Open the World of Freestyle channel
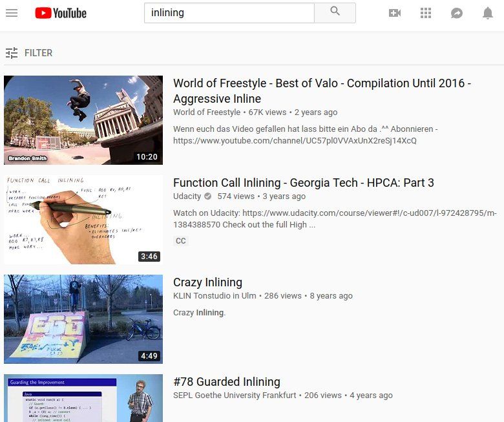This screenshot has height=422, width=504. (x=207, y=112)
